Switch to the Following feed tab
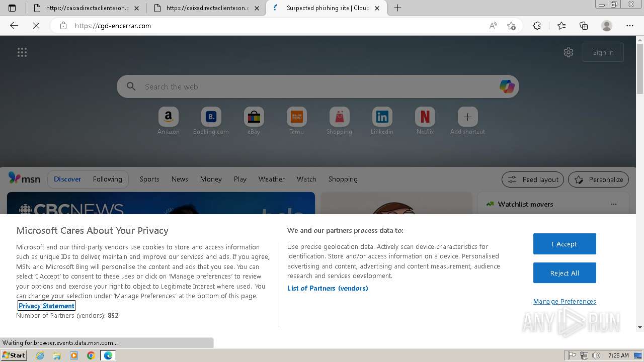 pyautogui.click(x=107, y=179)
